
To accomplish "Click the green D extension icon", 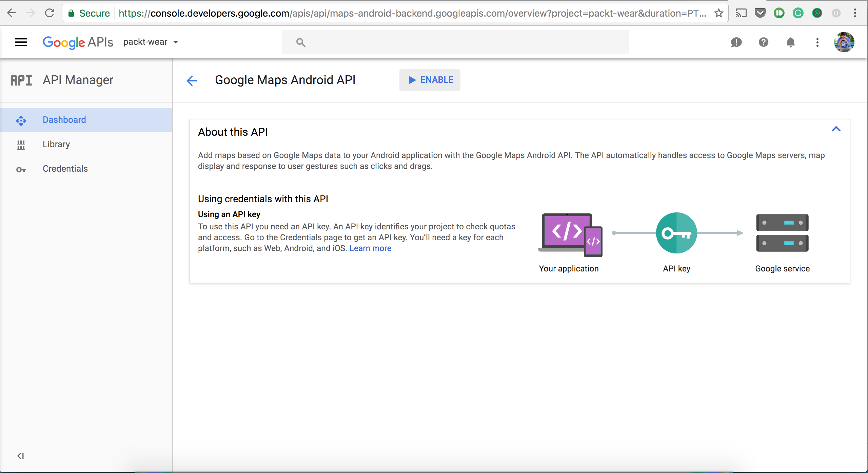I will coord(779,13).
